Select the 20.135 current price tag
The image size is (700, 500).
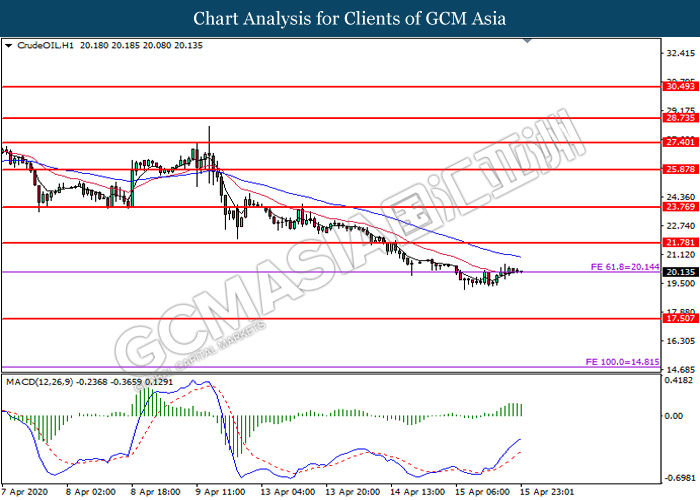coord(679,272)
